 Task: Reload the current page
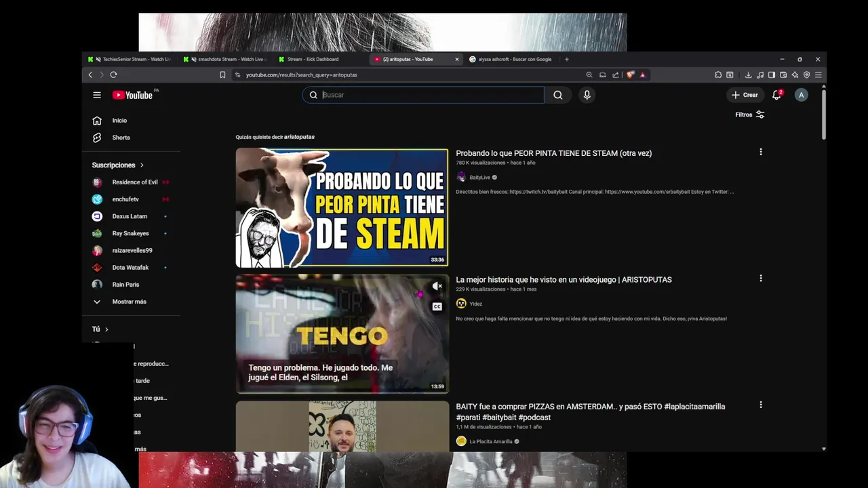(113, 75)
